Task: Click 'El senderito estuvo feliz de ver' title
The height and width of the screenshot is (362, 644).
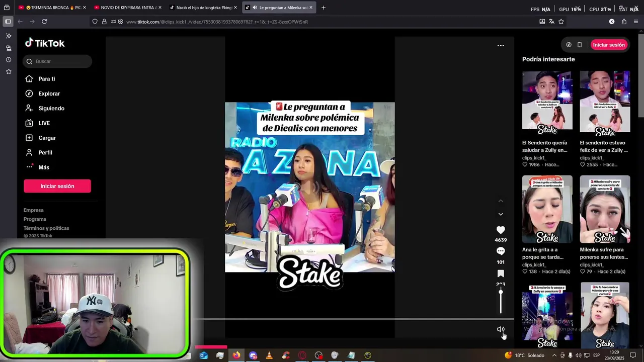Action: click(604, 146)
